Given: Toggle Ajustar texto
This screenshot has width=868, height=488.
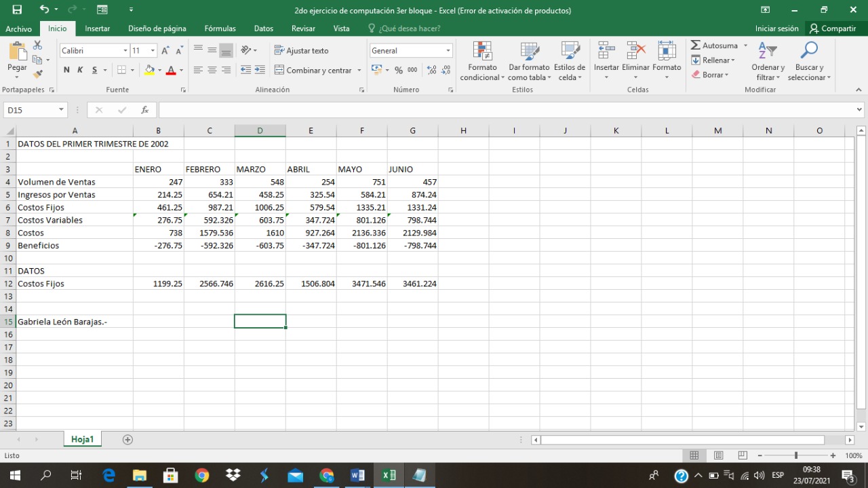Looking at the screenshot, I should 301,51.
